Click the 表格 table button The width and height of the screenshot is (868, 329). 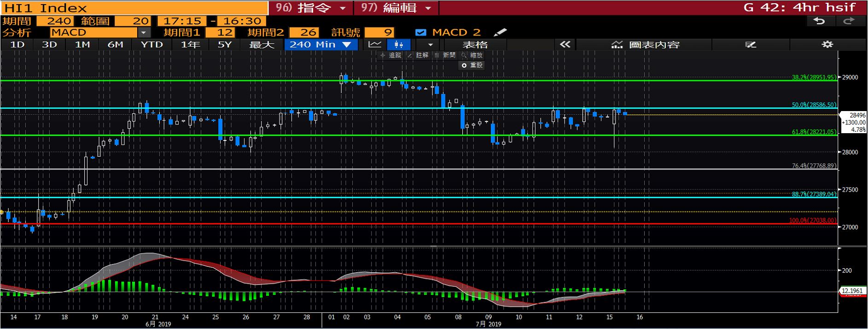[x=475, y=44]
